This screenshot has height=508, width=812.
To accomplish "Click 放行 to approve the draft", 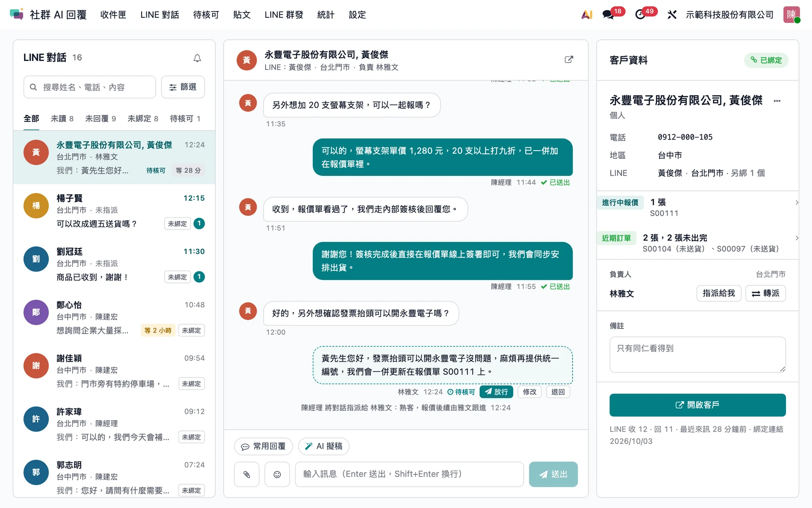I will [496, 392].
